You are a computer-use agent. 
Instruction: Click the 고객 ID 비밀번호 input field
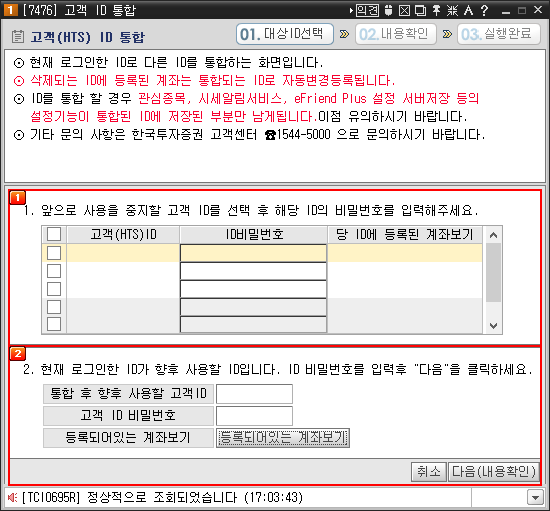(x=254, y=416)
